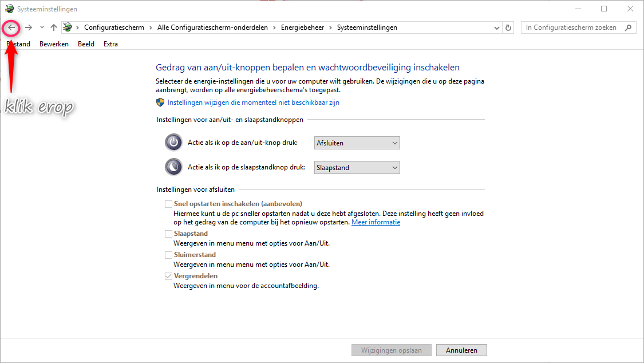
Task: Open the 'Meer informatie' link
Action: [x=376, y=222]
